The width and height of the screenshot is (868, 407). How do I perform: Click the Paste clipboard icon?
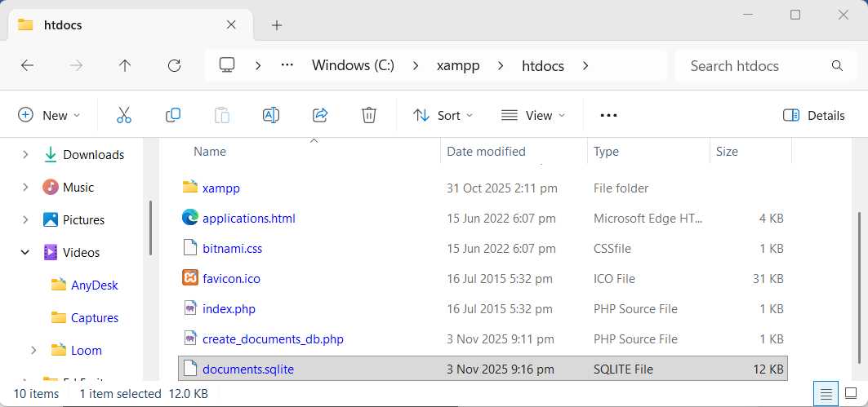[222, 115]
